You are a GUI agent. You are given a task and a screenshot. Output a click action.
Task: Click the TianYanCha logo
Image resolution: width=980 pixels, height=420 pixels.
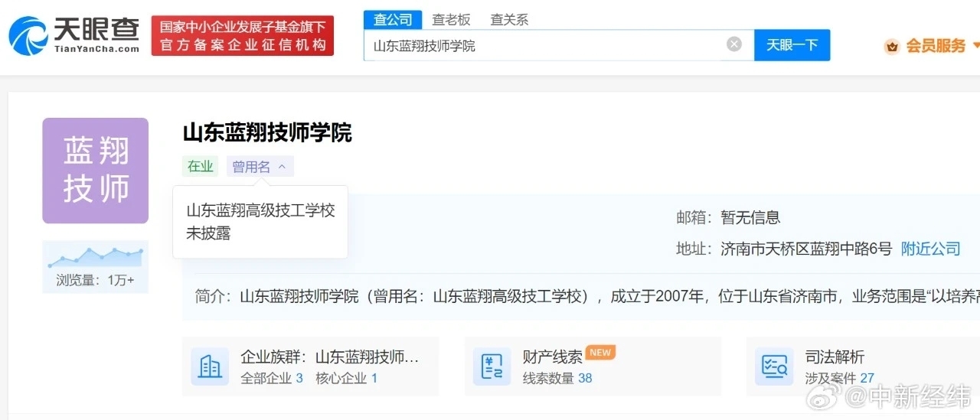click(73, 35)
